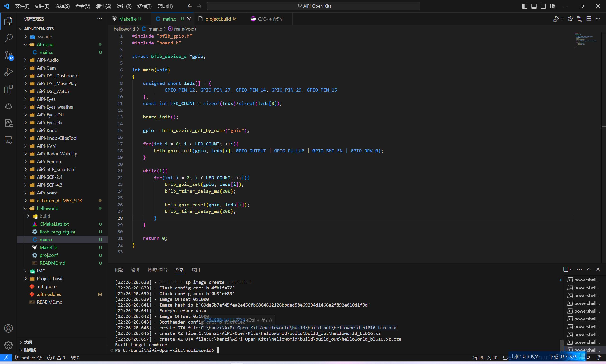Toggle the primary sidebar layout button
This screenshot has height=364, width=606.
525,6
